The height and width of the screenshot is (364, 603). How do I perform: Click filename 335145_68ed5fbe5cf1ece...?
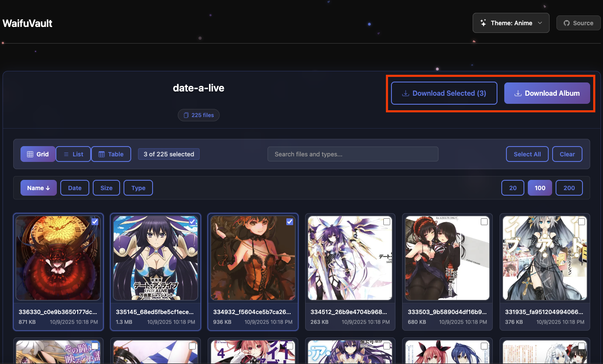tap(155, 312)
